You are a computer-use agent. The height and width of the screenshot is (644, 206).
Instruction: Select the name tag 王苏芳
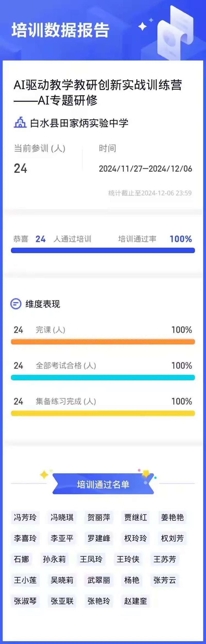pyautogui.click(x=165, y=559)
